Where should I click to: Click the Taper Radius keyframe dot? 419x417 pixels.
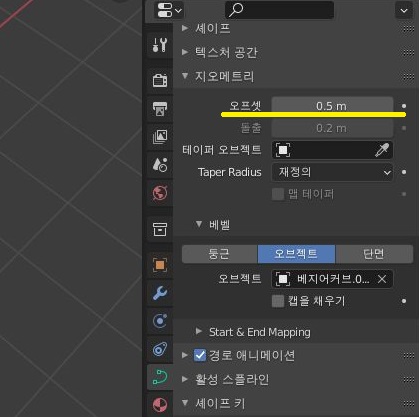pos(404,172)
